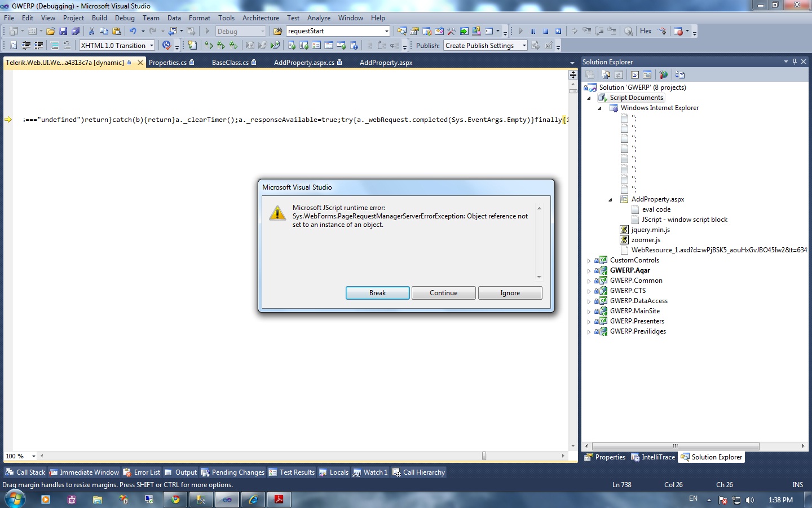Expand the GWERP.Aqar project node
The width and height of the screenshot is (812, 508).
(x=589, y=271)
